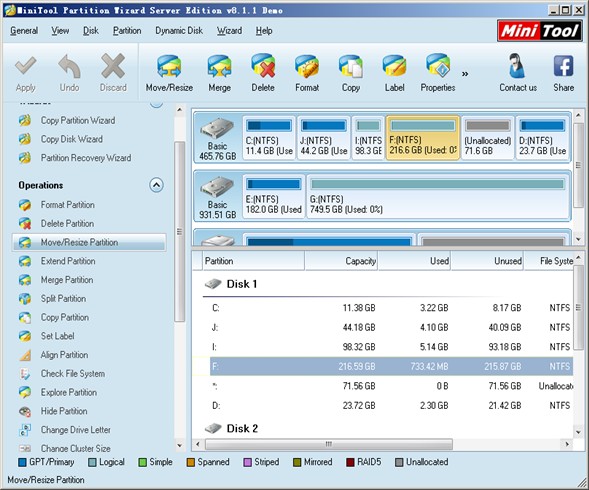Select the F:(NTFS) 216.6 GB partition block
Screen dimensions: 589x490
423,138
